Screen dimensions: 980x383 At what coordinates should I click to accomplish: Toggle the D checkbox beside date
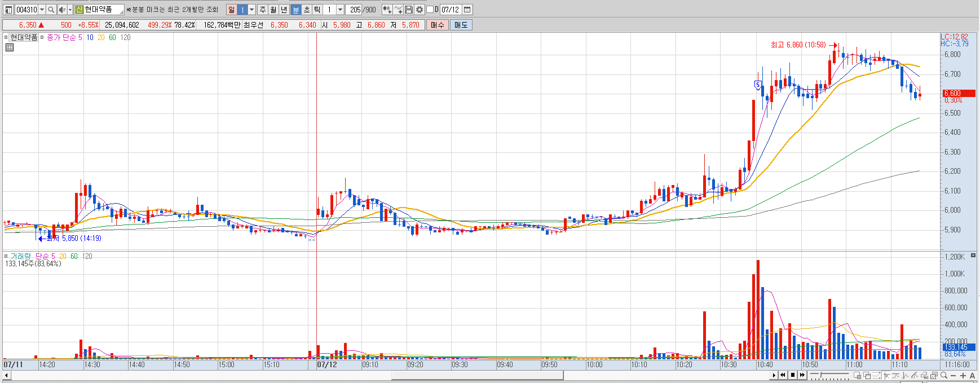pyautogui.click(x=430, y=10)
